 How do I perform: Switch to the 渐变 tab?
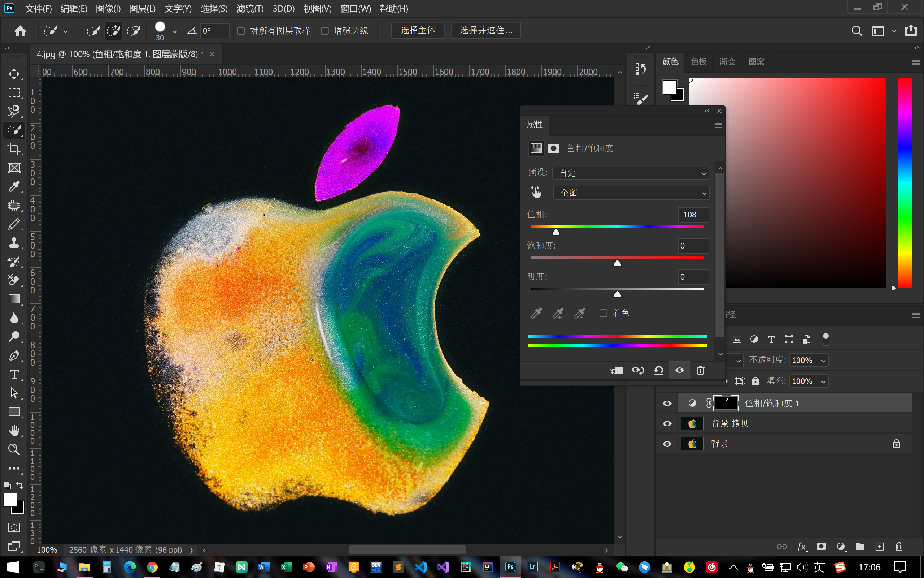point(727,61)
